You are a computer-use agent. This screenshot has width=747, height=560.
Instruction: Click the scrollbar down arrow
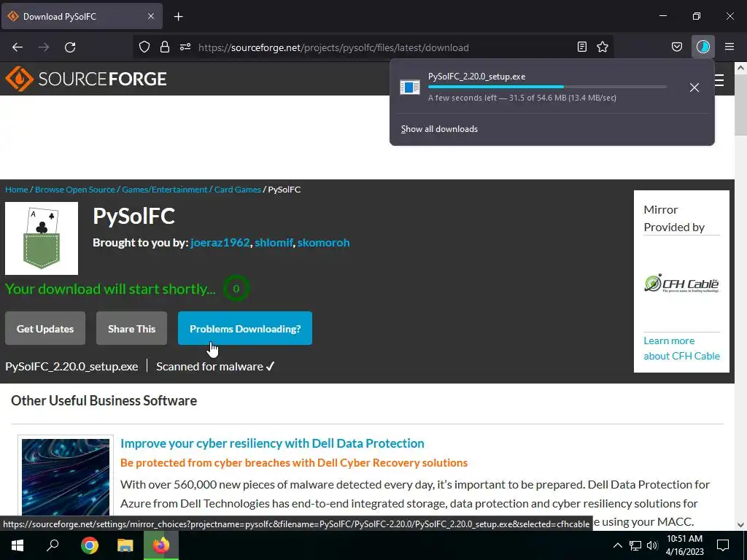(740, 525)
